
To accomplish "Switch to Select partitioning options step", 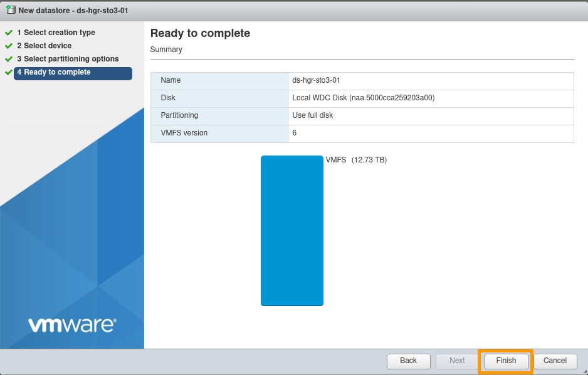I will point(68,58).
